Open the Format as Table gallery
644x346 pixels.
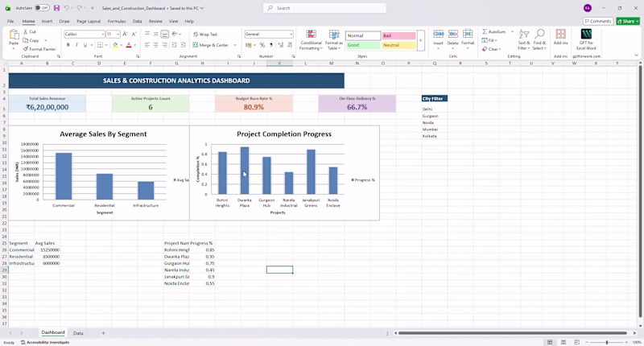tap(334, 40)
